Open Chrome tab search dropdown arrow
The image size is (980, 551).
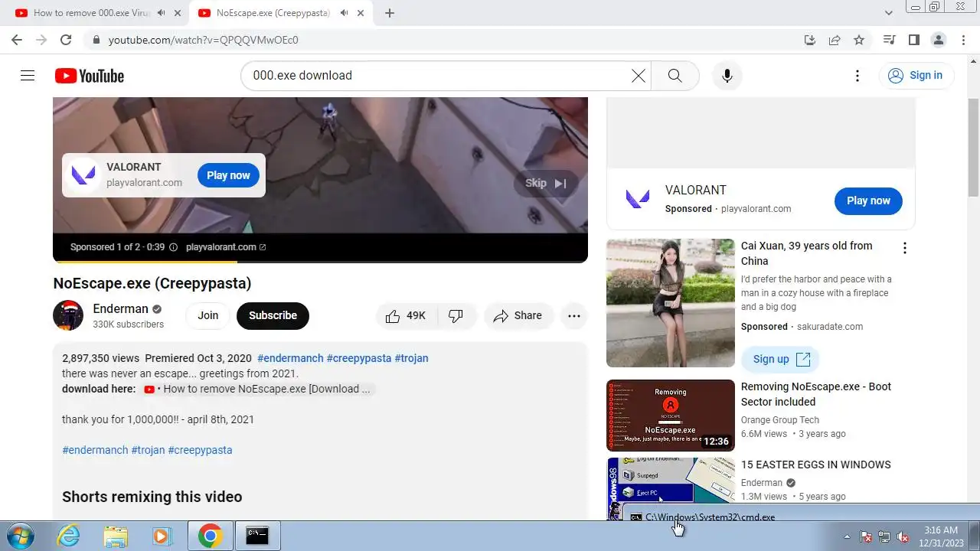(x=889, y=13)
